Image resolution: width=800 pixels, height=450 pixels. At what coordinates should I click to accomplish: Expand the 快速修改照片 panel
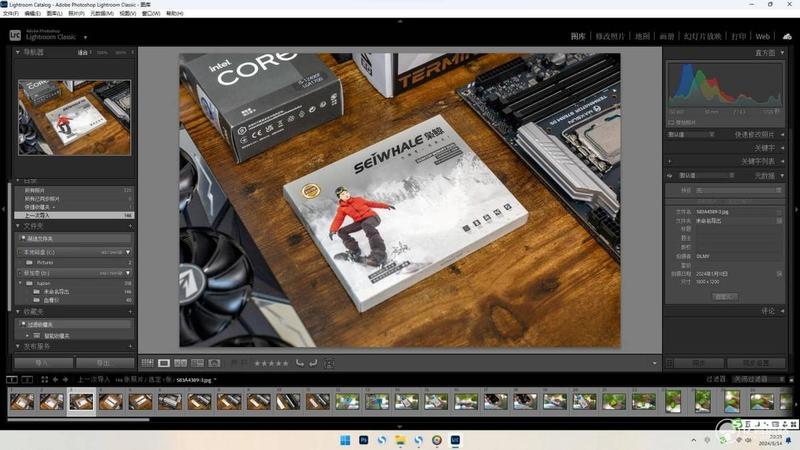coord(783,135)
